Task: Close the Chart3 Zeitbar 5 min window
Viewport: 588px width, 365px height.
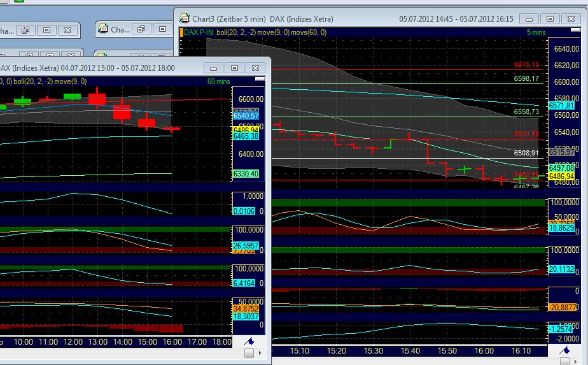Action: pyautogui.click(x=571, y=18)
